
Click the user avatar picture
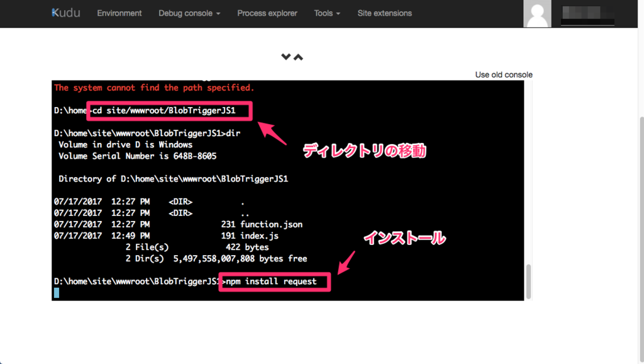tap(537, 14)
